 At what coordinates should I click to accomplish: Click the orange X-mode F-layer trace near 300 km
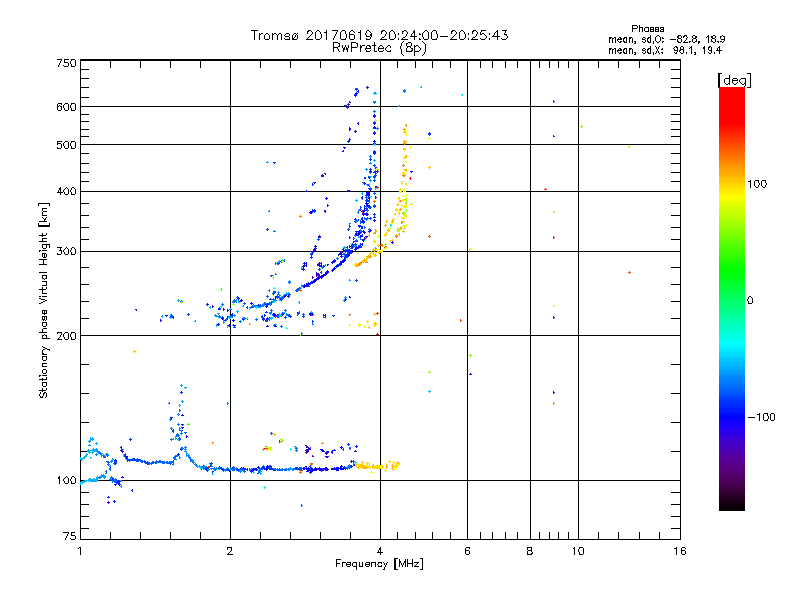(x=368, y=258)
